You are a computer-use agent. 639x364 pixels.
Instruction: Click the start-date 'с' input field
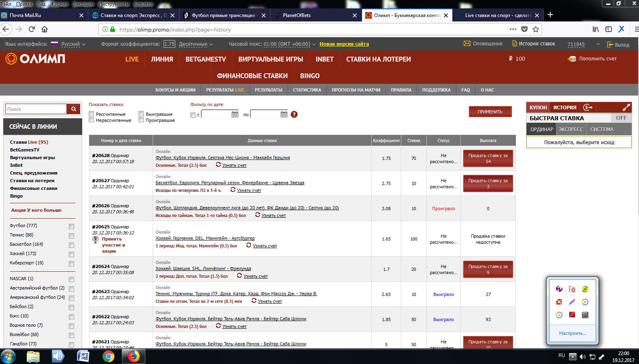coord(216,115)
